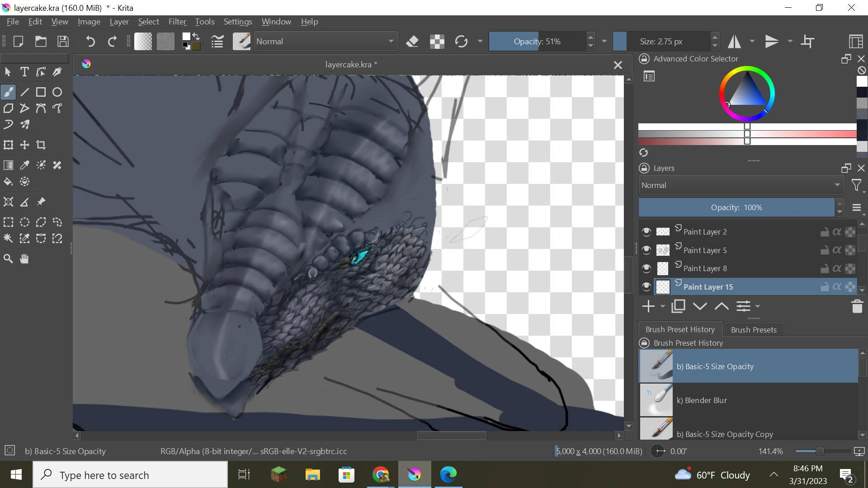Adjust the layer Opacity slider

pyautogui.click(x=736, y=207)
